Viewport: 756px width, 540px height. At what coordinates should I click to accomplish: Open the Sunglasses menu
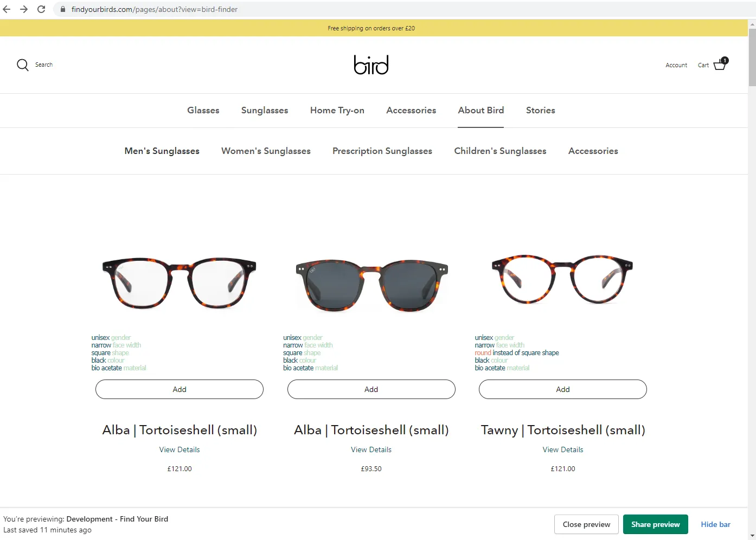265,110
